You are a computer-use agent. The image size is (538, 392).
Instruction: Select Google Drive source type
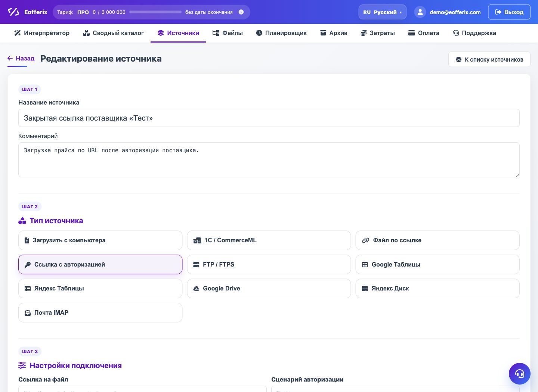(x=269, y=289)
